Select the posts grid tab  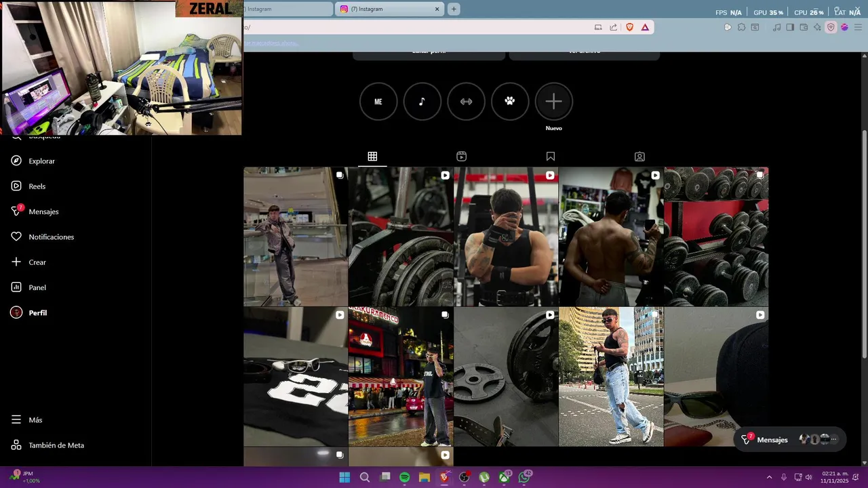click(372, 157)
